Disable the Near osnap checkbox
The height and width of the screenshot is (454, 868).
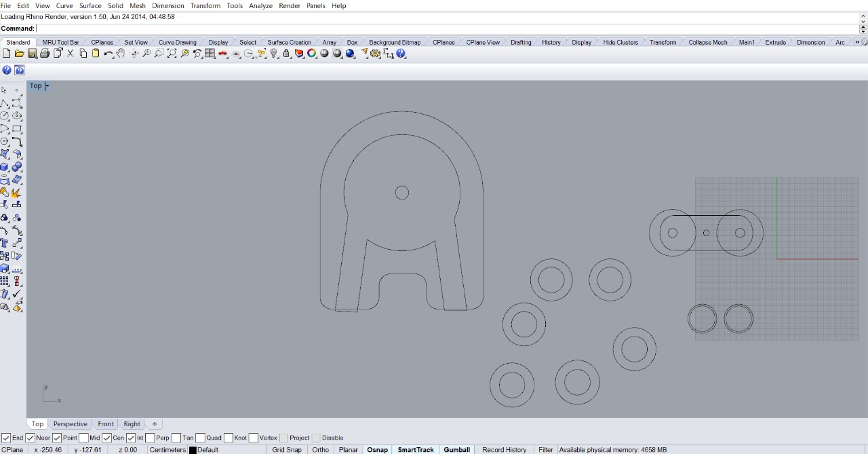point(30,438)
